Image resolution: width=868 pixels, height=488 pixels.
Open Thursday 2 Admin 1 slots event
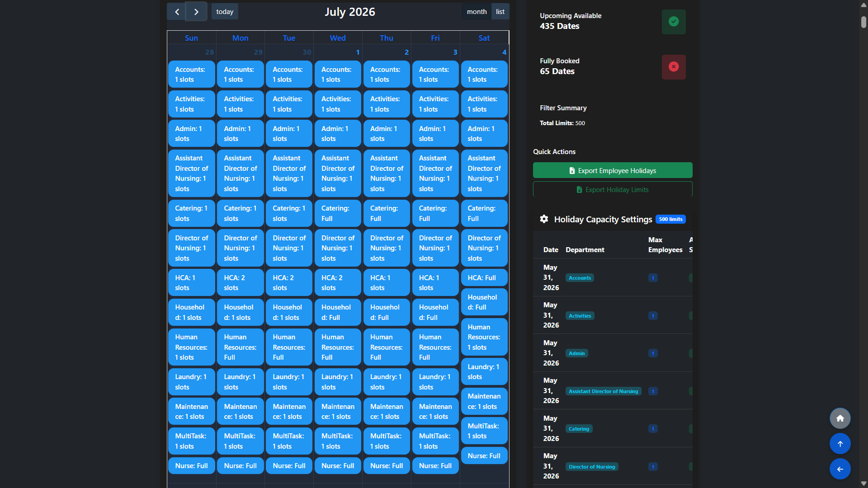(387, 134)
